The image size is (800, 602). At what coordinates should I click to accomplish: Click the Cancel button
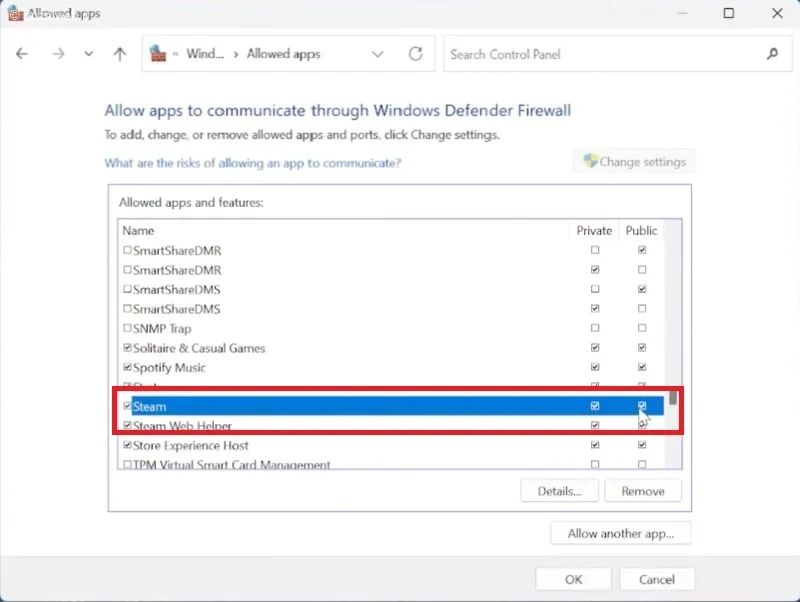click(x=657, y=579)
